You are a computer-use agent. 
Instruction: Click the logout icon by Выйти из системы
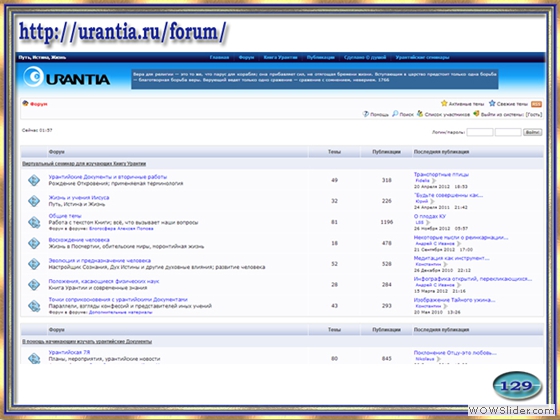pyautogui.click(x=476, y=114)
